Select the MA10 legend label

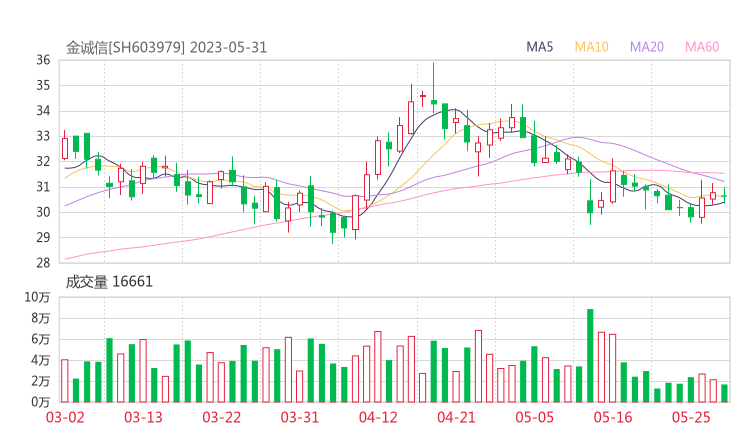point(591,47)
